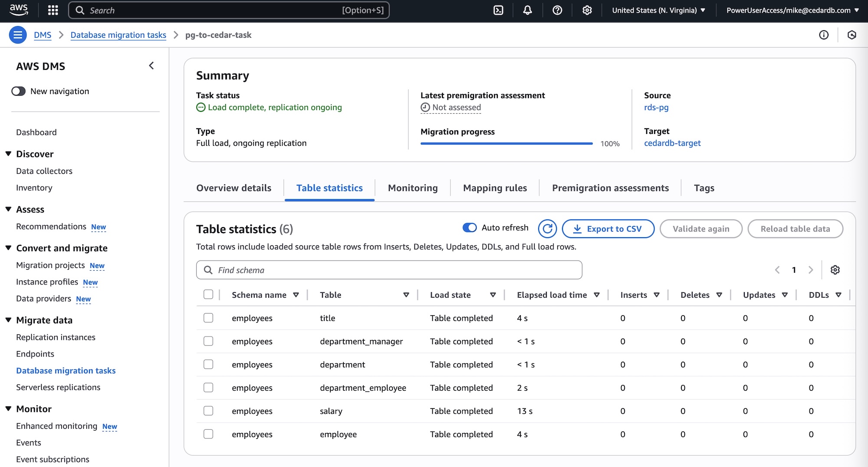The width and height of the screenshot is (868, 467).
Task: Collapse the Migrate data section
Action: [8, 320]
